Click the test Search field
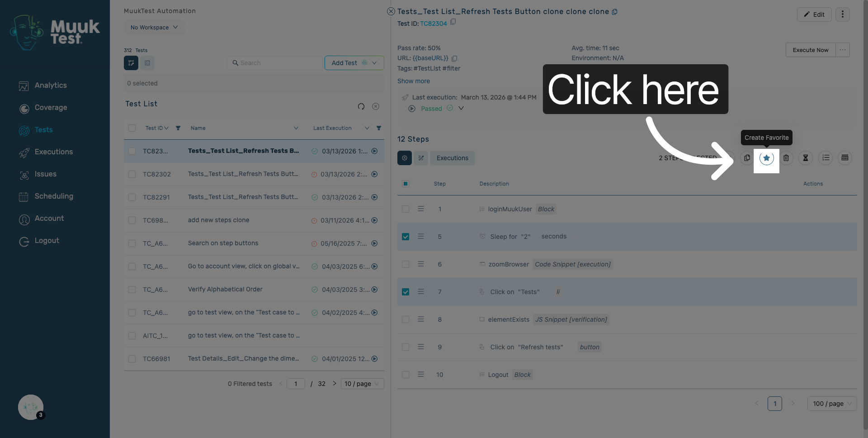The image size is (868, 438). (x=275, y=63)
